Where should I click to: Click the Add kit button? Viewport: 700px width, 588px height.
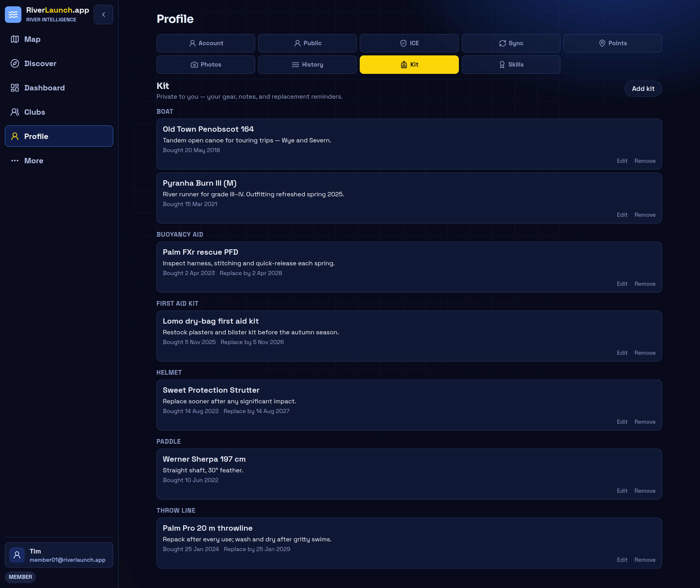point(643,89)
